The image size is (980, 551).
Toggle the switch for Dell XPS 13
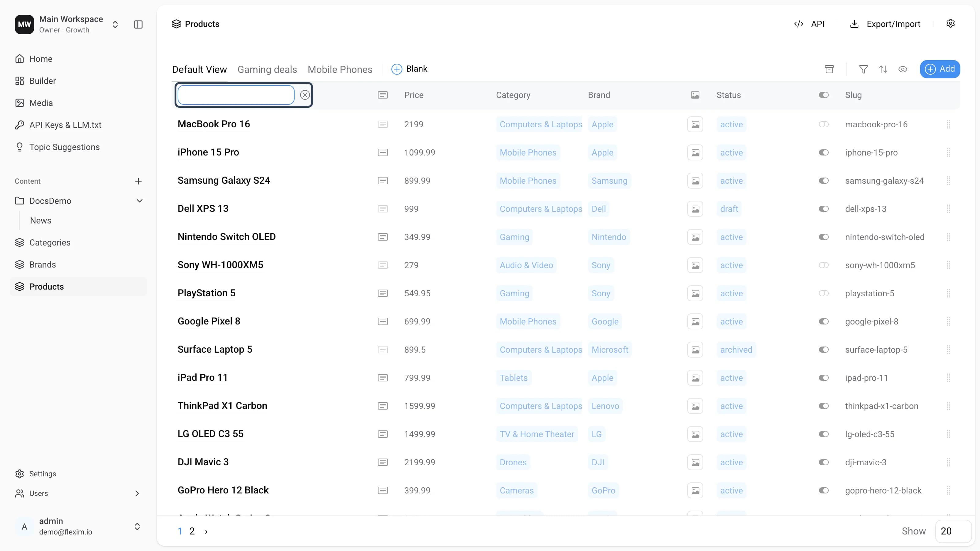[824, 209]
